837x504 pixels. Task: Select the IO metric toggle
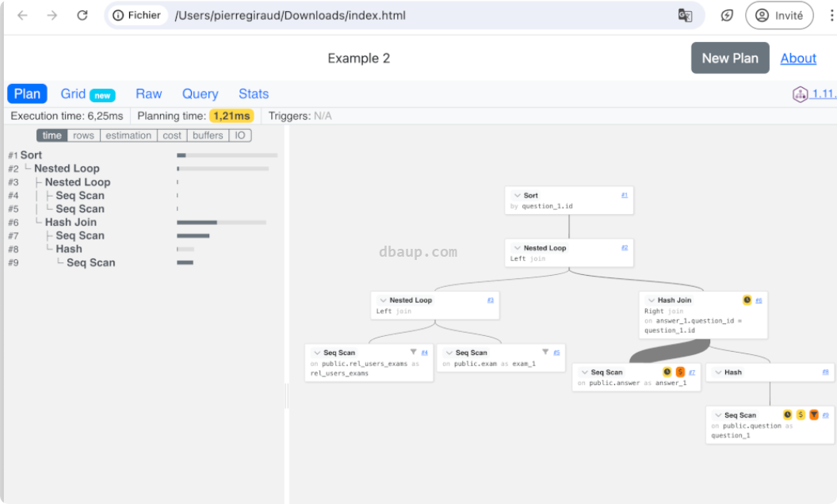[240, 136]
